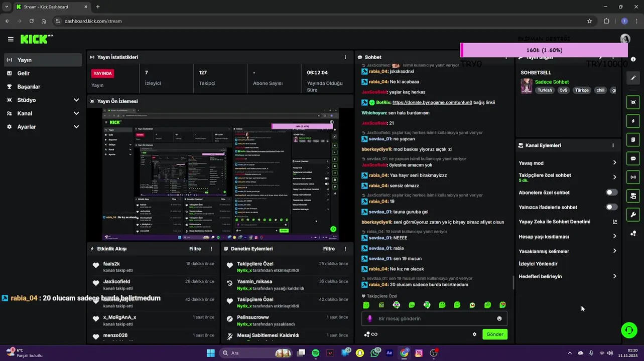
Task: Open Etkinlik Akışı panel options menu
Action: click(x=211, y=249)
